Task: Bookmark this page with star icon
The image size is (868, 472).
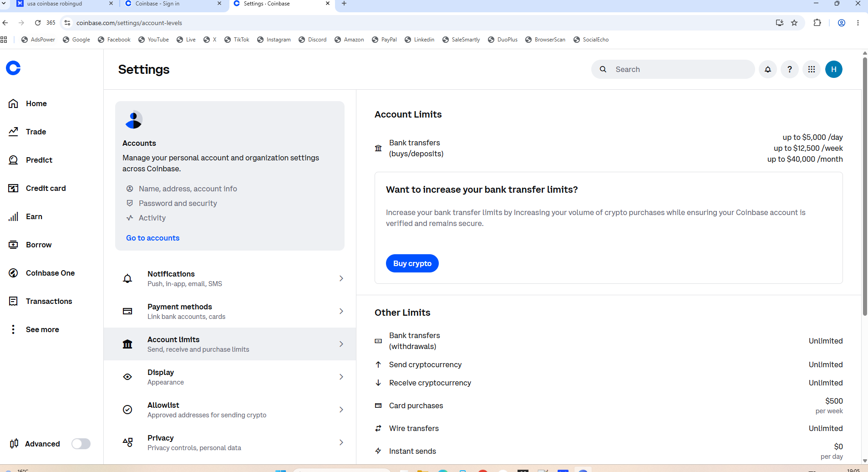Action: coord(794,23)
